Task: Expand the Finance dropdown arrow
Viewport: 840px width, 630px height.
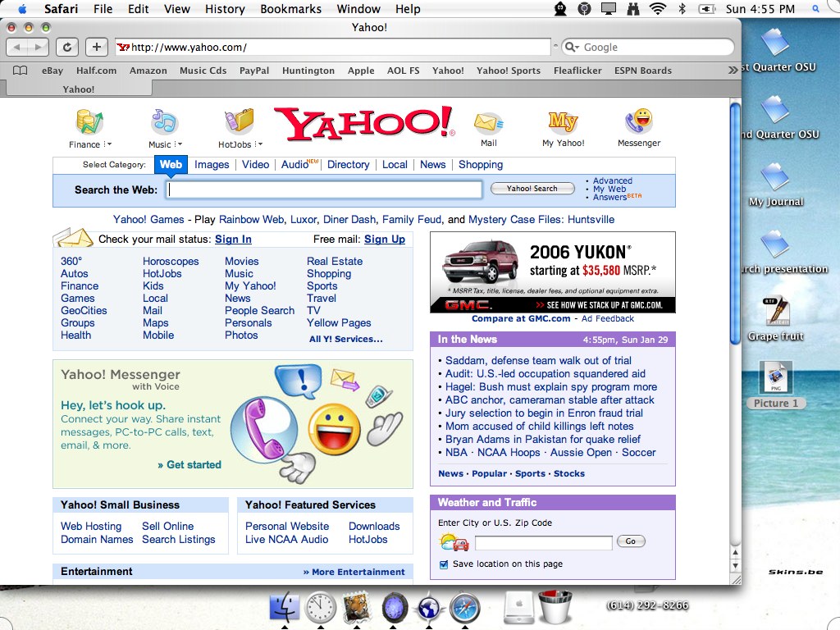Action: coord(108,144)
